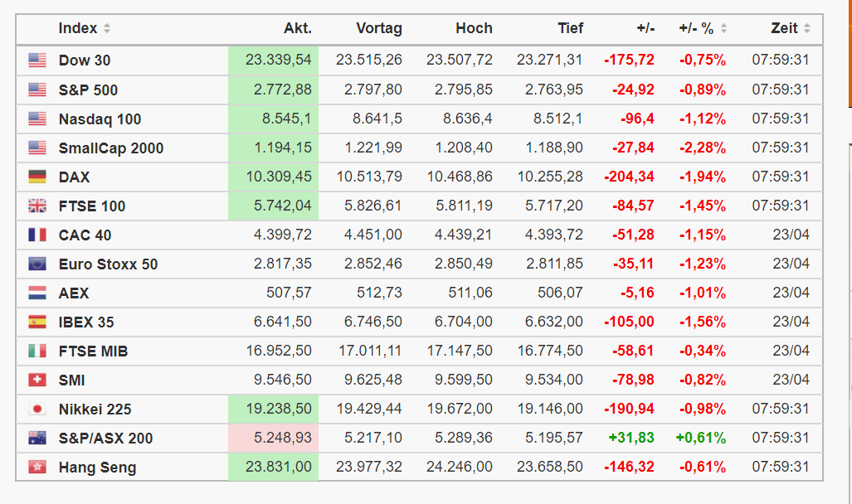Image resolution: width=852 pixels, height=504 pixels.
Task: Open the FTSE MIB index link
Action: [93, 351]
